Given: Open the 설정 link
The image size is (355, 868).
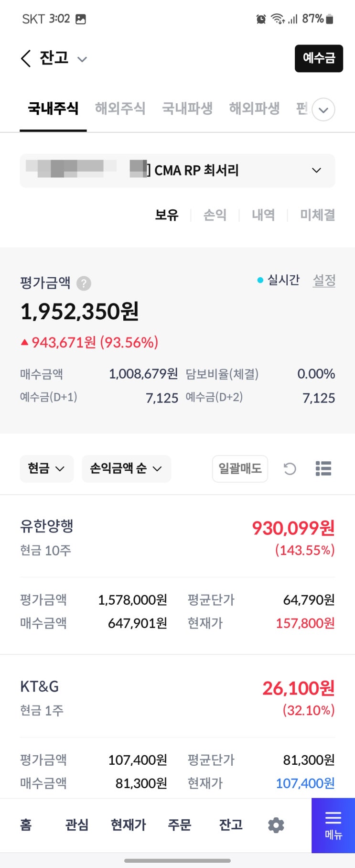Looking at the screenshot, I should coord(324,280).
